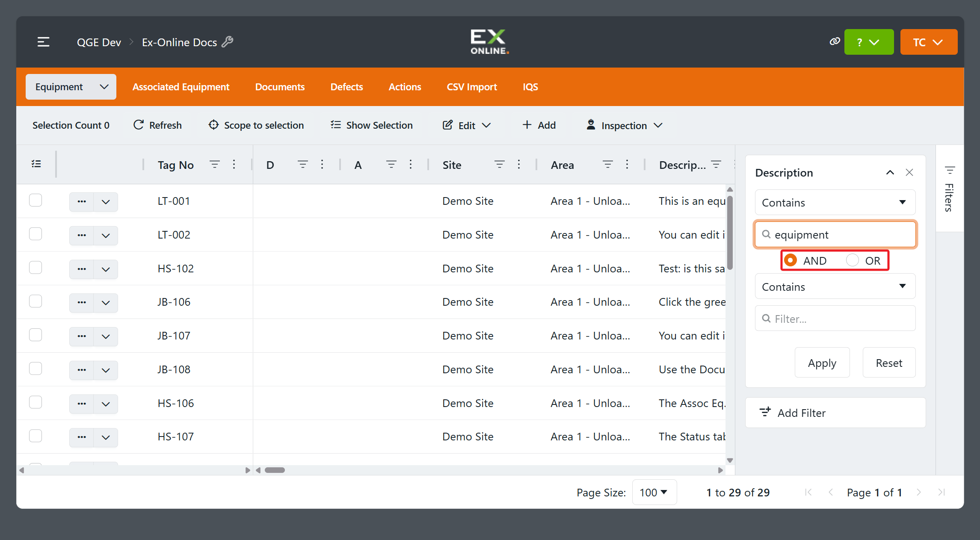
Task: Open the Site column options menu
Action: (519, 165)
